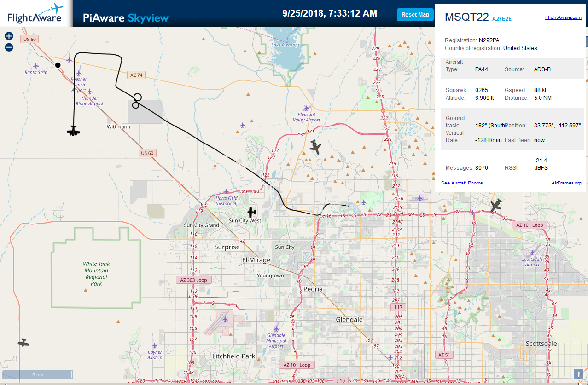Click the Wittmann town label
The image size is (588, 385).
118,126
